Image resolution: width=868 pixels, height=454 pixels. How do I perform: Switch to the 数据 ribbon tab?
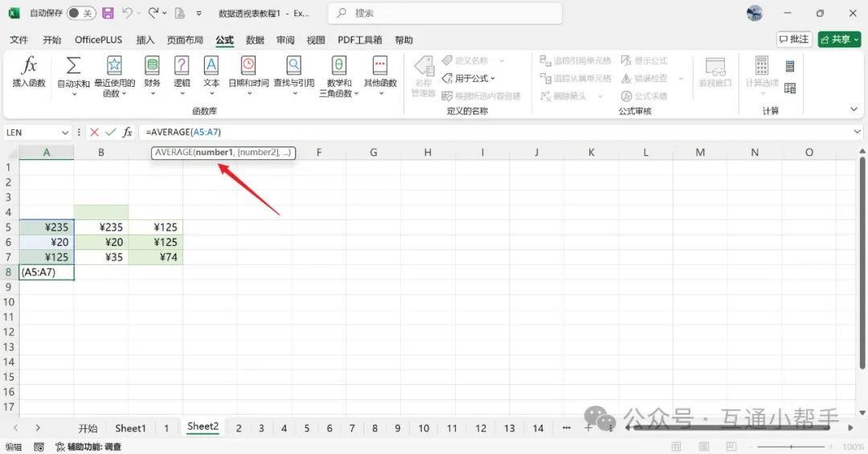(x=255, y=39)
